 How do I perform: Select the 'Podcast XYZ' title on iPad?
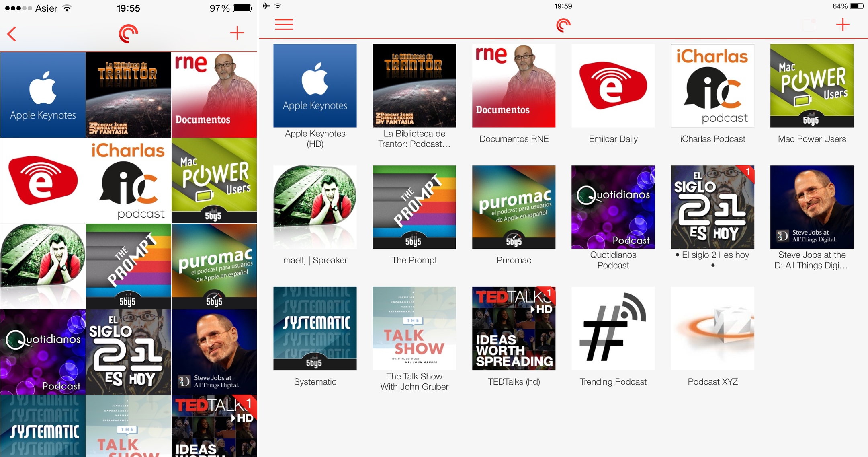pyautogui.click(x=712, y=382)
